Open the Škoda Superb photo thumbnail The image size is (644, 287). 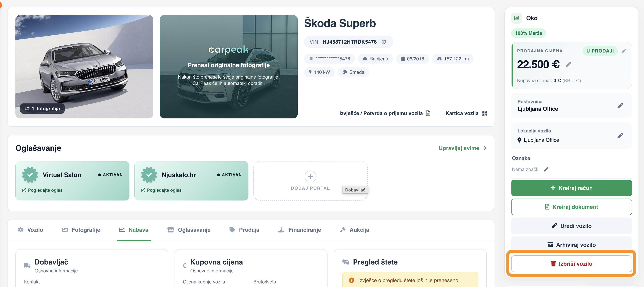84,67
